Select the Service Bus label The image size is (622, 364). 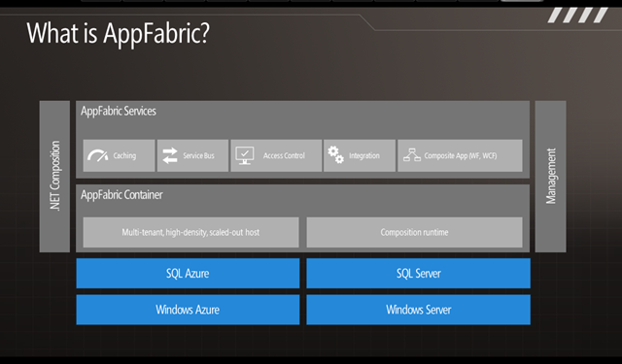click(x=198, y=155)
